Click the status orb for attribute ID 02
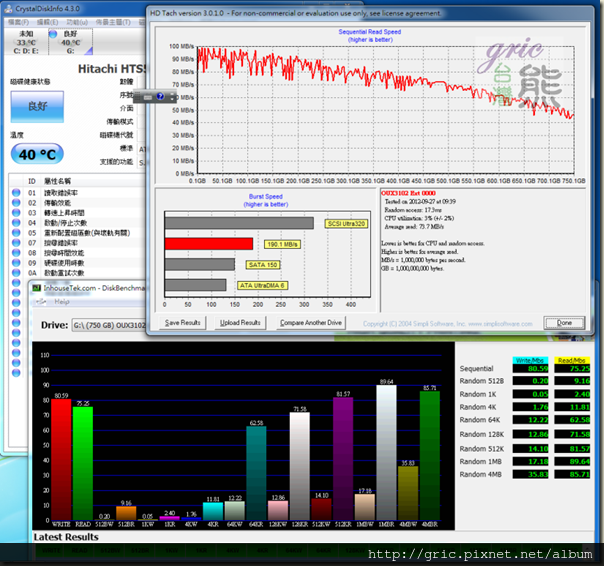This screenshot has width=604, height=566. point(16,203)
